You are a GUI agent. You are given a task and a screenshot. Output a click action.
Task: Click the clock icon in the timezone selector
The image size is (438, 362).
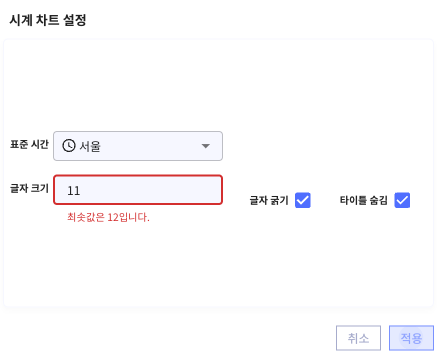(x=69, y=146)
